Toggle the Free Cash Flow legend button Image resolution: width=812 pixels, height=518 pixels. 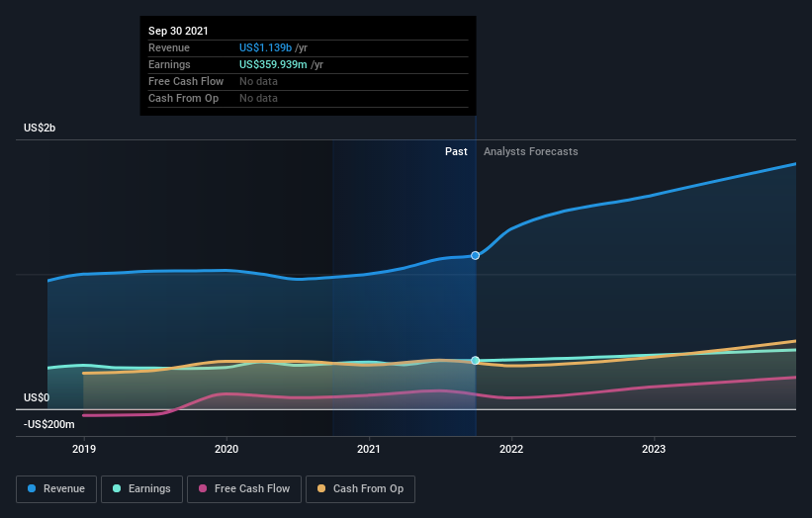(244, 489)
